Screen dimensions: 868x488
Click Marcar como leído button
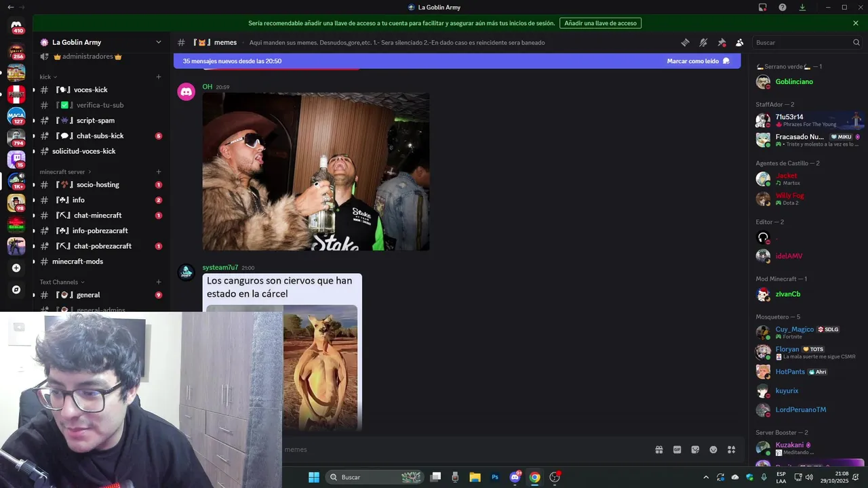(x=698, y=61)
